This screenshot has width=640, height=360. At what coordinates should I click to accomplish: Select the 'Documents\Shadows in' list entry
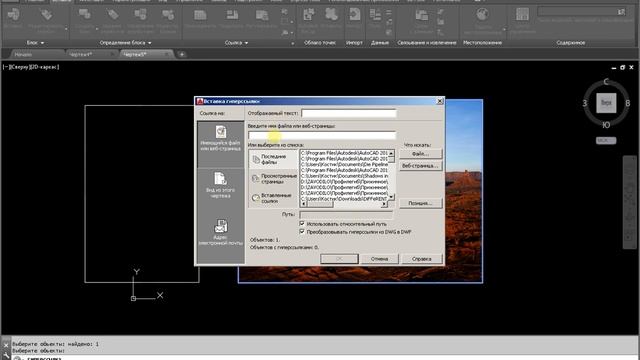point(344,176)
